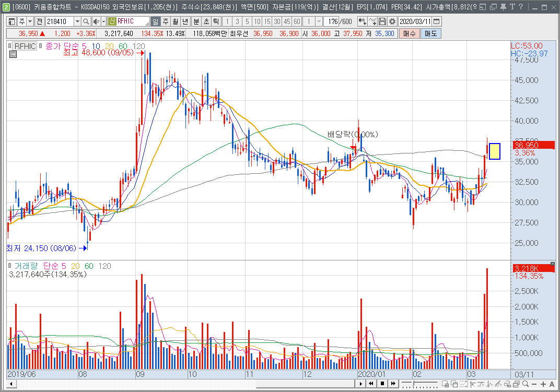Switch to the 월 monthly chart period

click(x=176, y=22)
